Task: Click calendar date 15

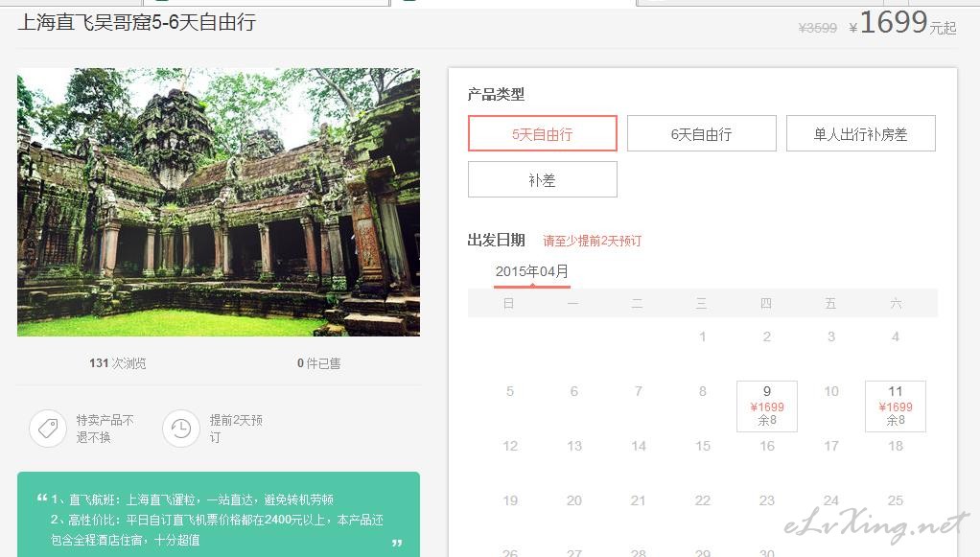Action: coord(703,446)
